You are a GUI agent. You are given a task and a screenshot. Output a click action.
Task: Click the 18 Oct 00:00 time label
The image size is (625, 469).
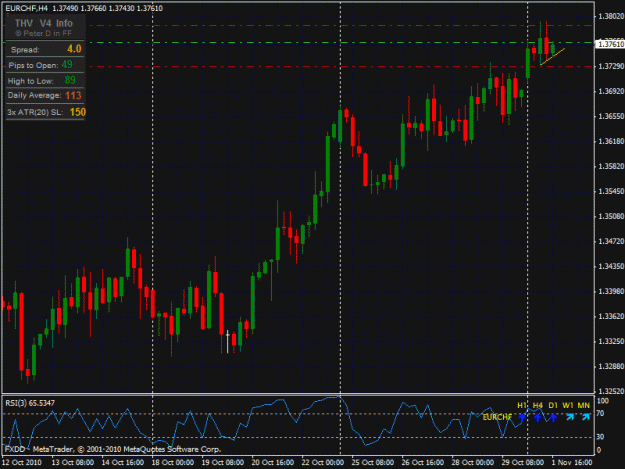173,462
